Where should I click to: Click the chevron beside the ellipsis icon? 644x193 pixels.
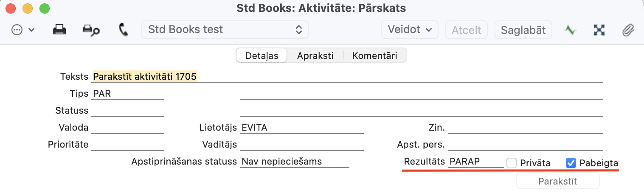(x=31, y=30)
